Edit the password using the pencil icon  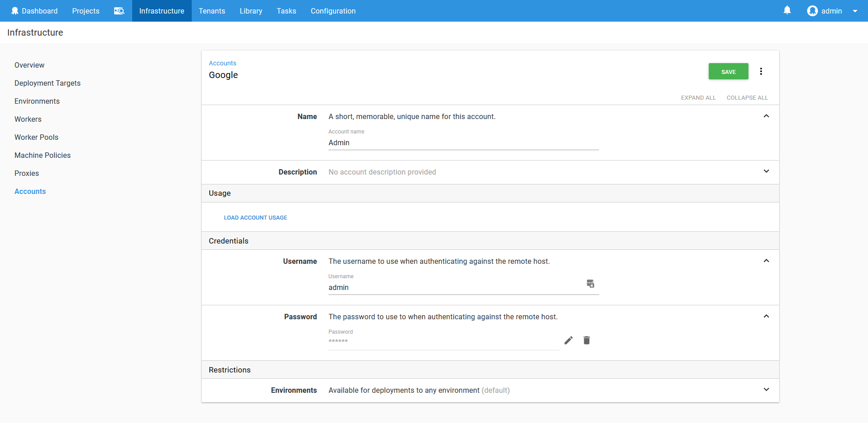tap(568, 340)
